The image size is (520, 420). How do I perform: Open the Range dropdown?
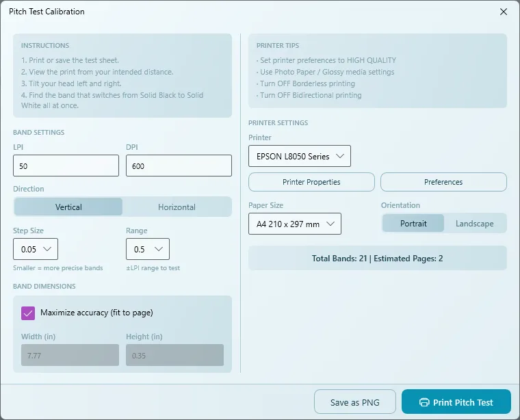pos(148,249)
